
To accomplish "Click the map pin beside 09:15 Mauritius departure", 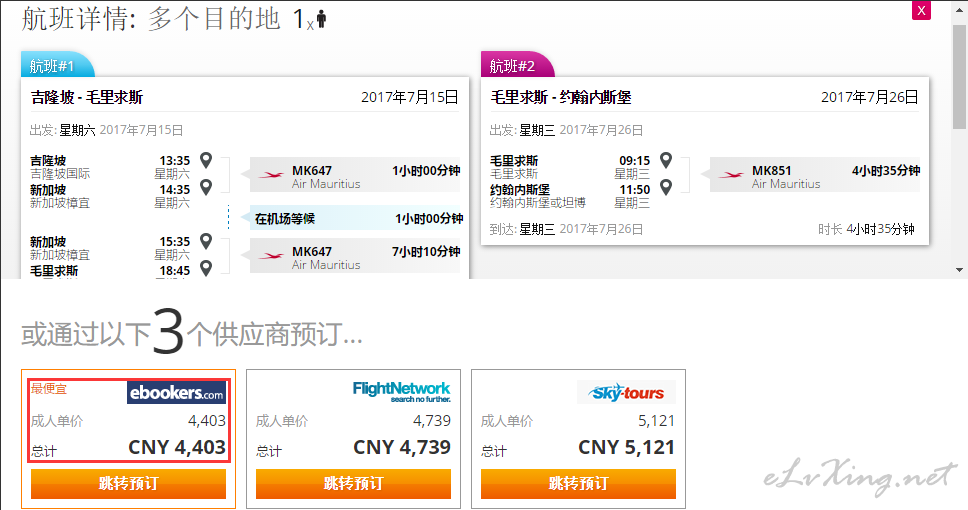I will click(666, 160).
